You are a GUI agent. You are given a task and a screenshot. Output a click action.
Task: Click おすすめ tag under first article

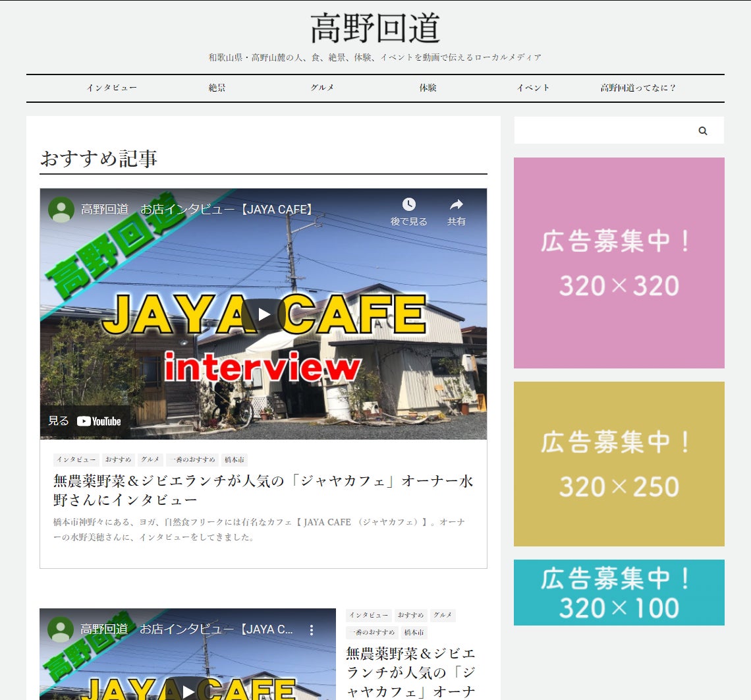119,459
